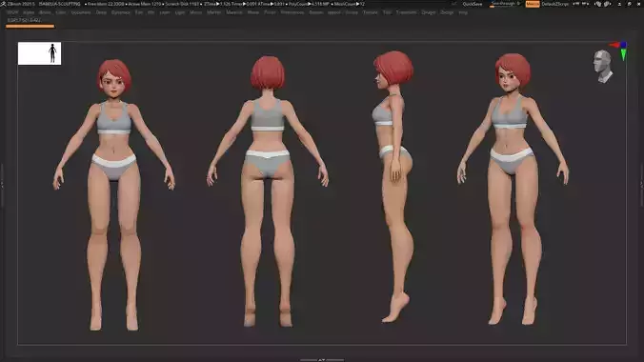Open the Layer menu
The height and width of the screenshot is (362, 644).
point(165,12)
